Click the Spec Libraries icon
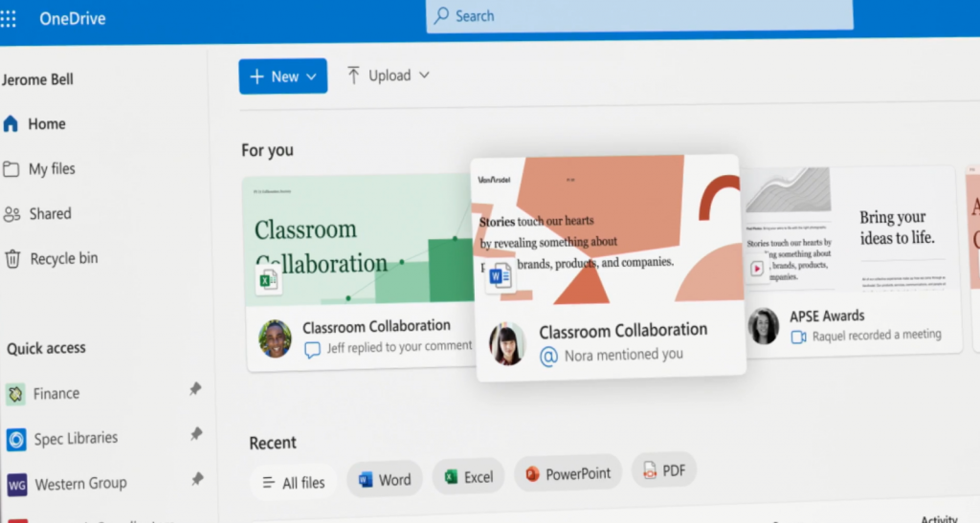The image size is (980, 523). point(16,440)
